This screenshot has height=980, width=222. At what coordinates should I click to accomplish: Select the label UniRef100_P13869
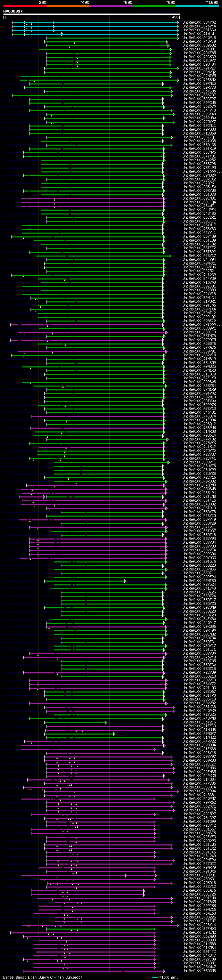199,133
